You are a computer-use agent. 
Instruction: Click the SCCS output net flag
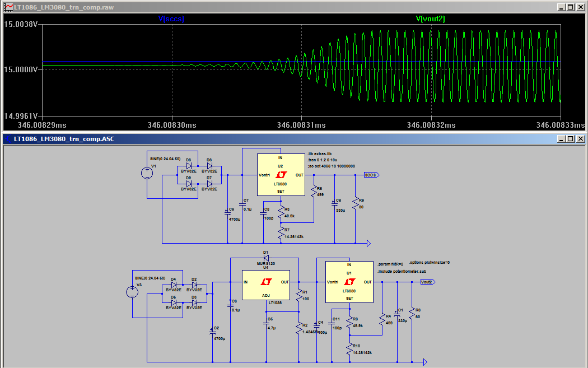click(372, 175)
